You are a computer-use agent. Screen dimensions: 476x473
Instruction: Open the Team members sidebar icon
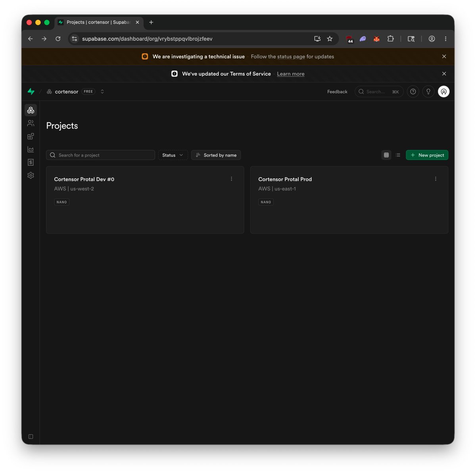point(31,123)
